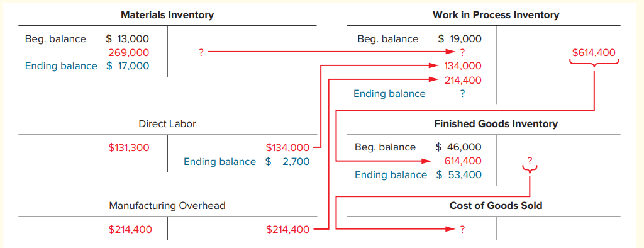Click the red question mark in Materials Inventory credit side
This screenshot has width=644, height=248.
click(201, 53)
